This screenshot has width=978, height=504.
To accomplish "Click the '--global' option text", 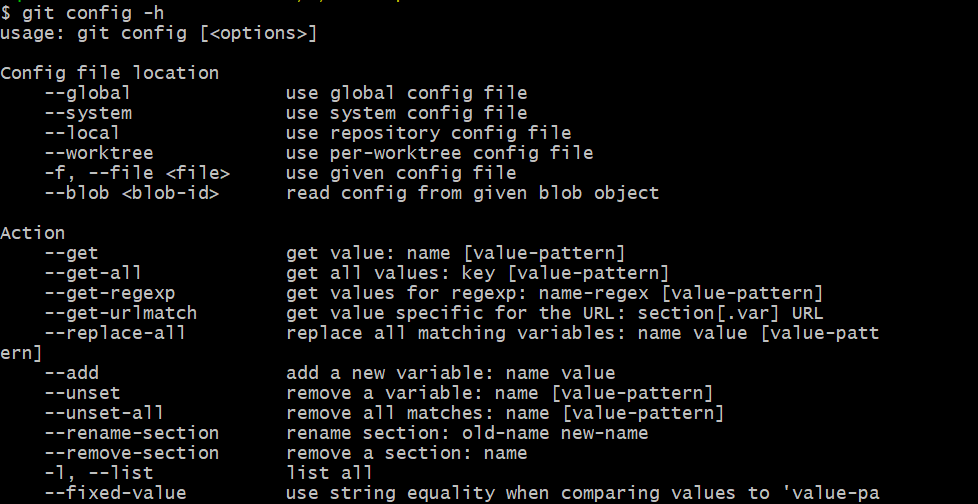I will [87, 93].
